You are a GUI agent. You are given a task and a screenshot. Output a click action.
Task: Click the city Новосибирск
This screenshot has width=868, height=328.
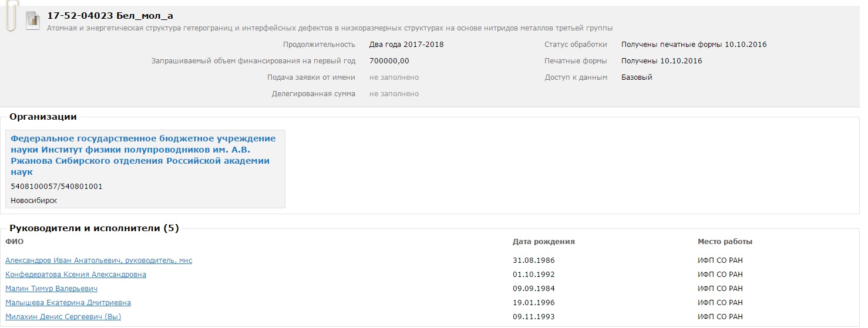click(34, 201)
